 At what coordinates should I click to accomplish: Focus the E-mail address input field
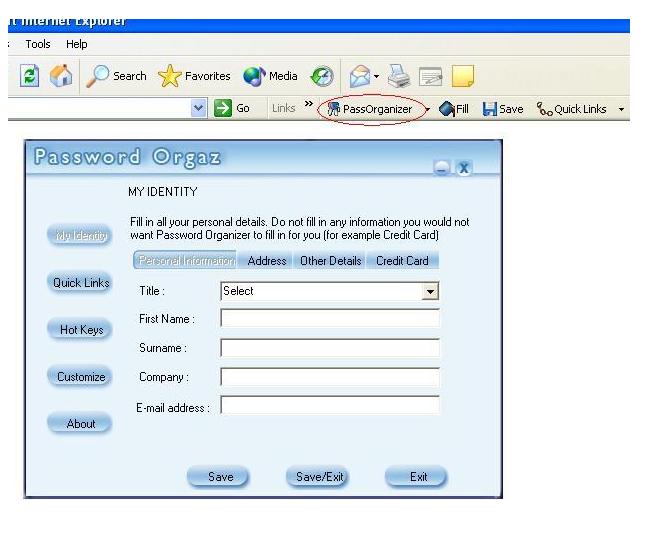(330, 405)
